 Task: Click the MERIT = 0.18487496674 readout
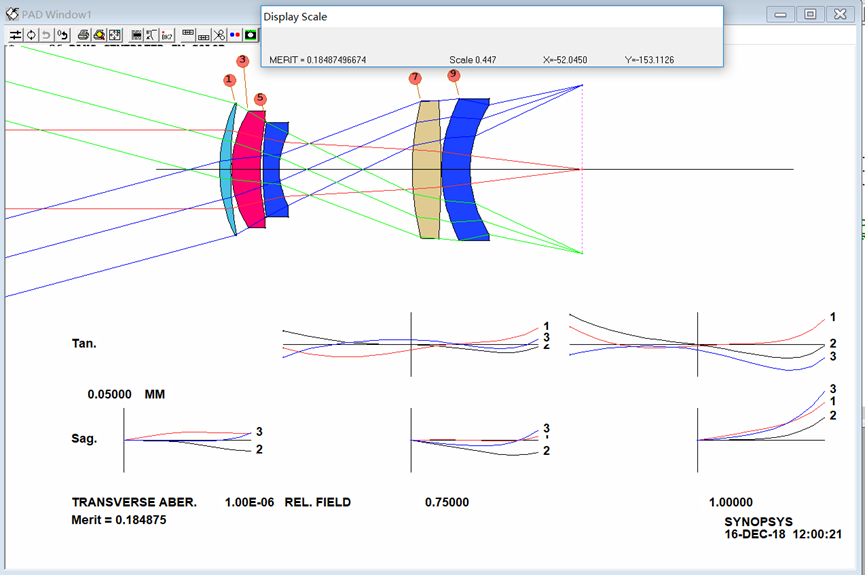318,60
